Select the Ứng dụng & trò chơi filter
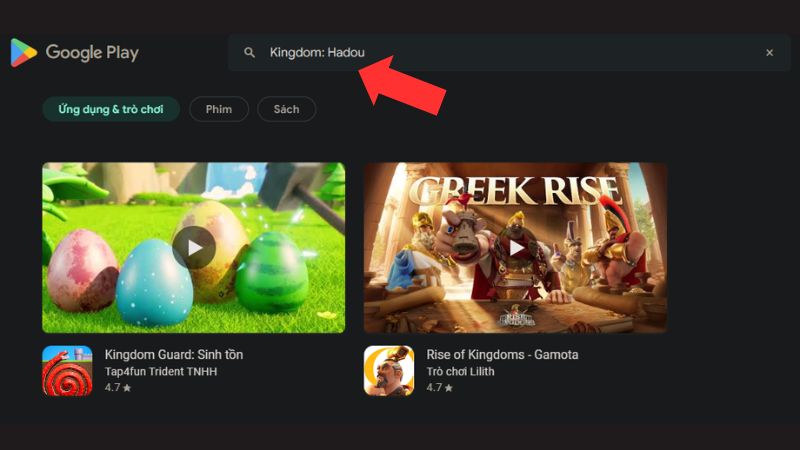The image size is (800, 450). coord(111,109)
